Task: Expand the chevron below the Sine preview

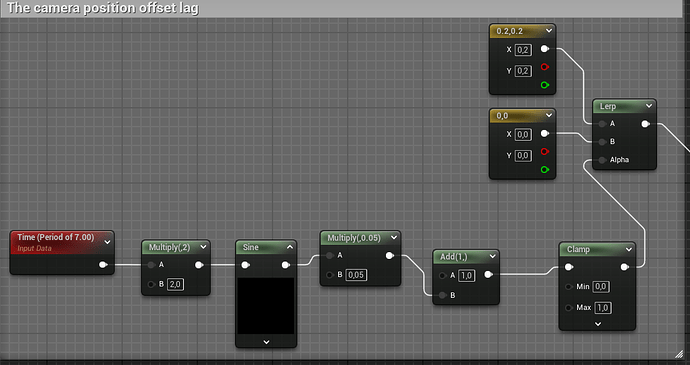Action: [266, 342]
